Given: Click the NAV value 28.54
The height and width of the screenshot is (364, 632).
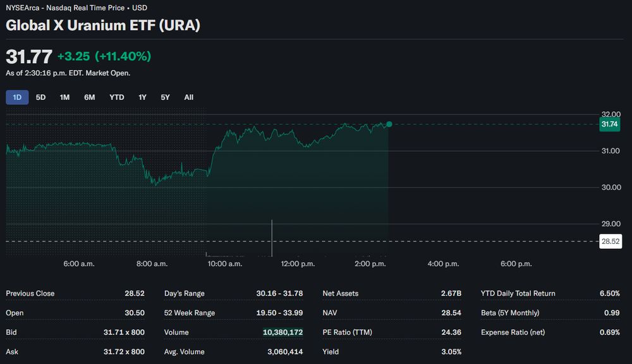Looking at the screenshot, I should click(451, 313).
